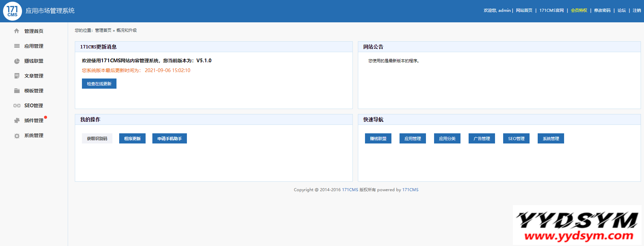The width and height of the screenshot is (644, 246).
Task: Log out using the 注销 link
Action: point(637,10)
